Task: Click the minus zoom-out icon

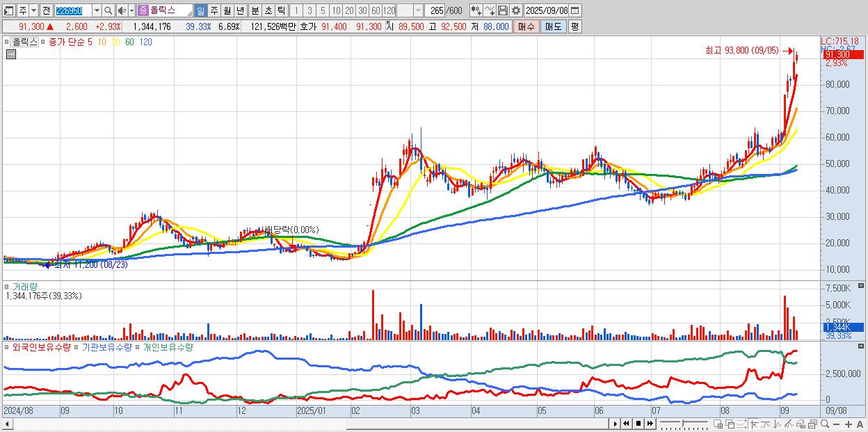Action: click(x=836, y=424)
